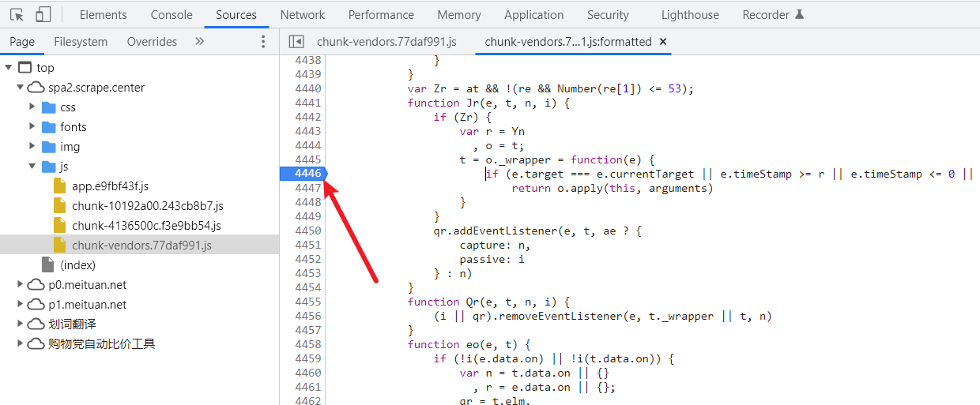Click the js folder icon
Screen dimensions: 980x405
click(48, 167)
